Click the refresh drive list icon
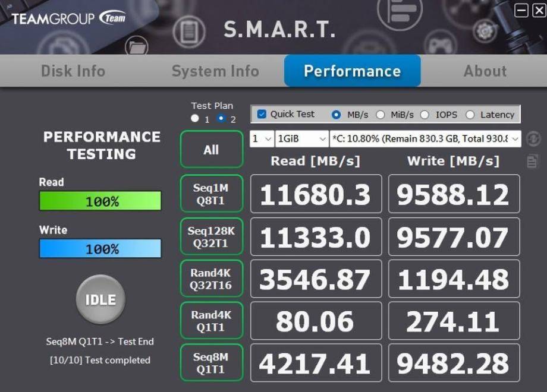 [533, 138]
